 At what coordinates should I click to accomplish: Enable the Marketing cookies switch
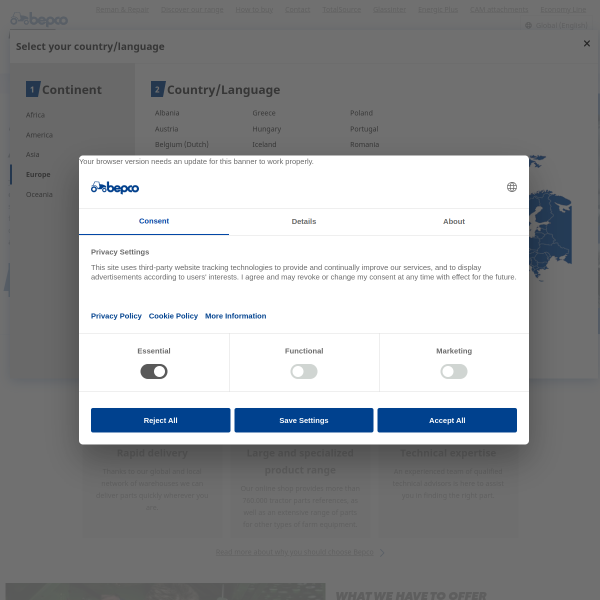[454, 371]
